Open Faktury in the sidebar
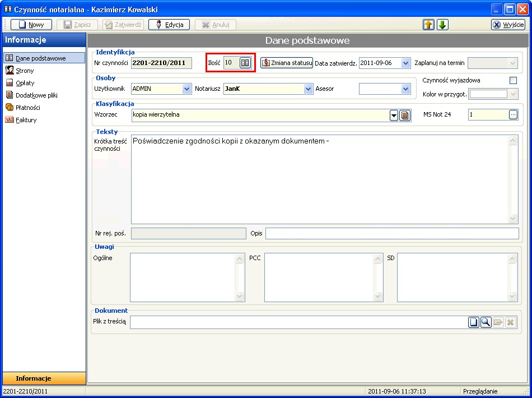The width and height of the screenshot is (532, 398). [x=26, y=120]
